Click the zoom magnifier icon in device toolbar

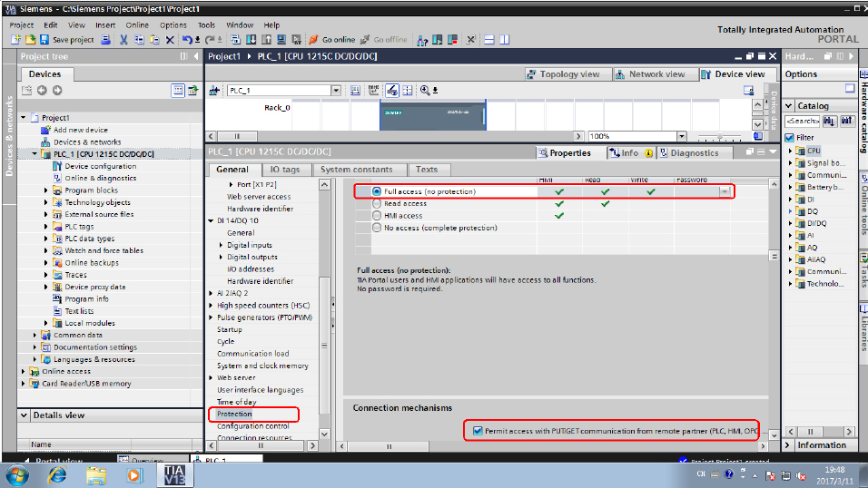[425, 90]
